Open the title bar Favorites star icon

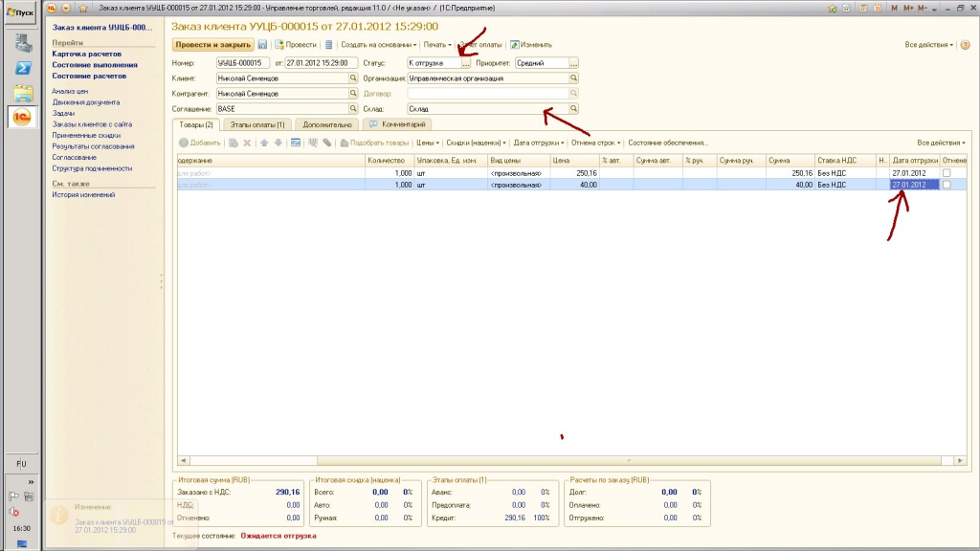[x=83, y=8]
